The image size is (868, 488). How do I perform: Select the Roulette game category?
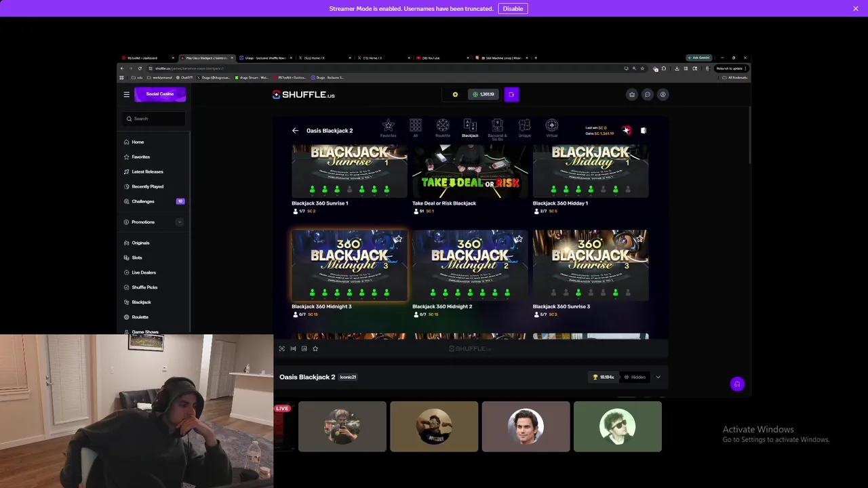point(443,128)
